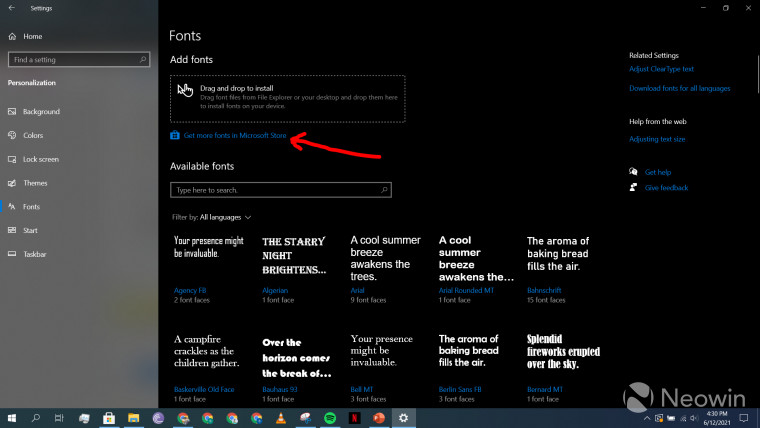The width and height of the screenshot is (760, 428).
Task: Open the Windows Start menu
Action: coord(12,418)
